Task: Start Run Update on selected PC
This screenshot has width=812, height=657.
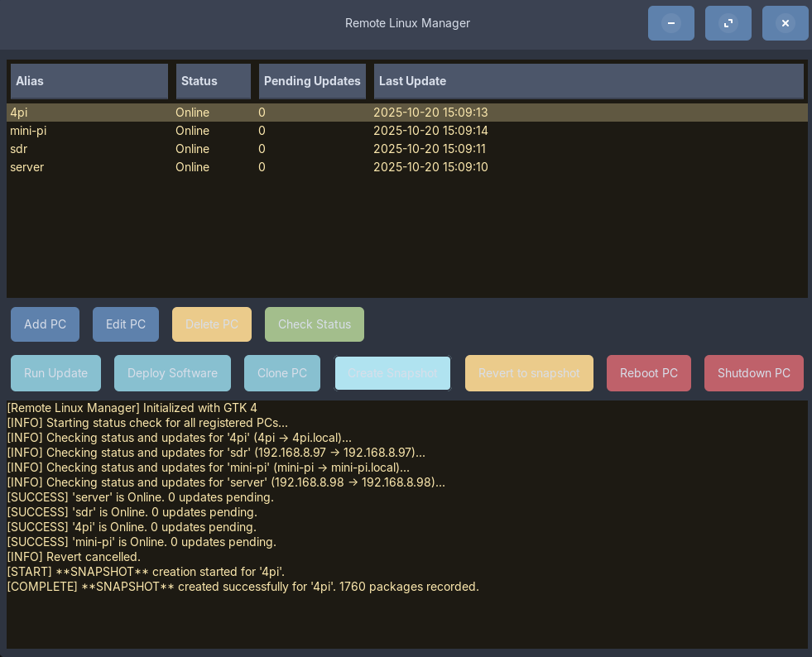Action: (55, 373)
